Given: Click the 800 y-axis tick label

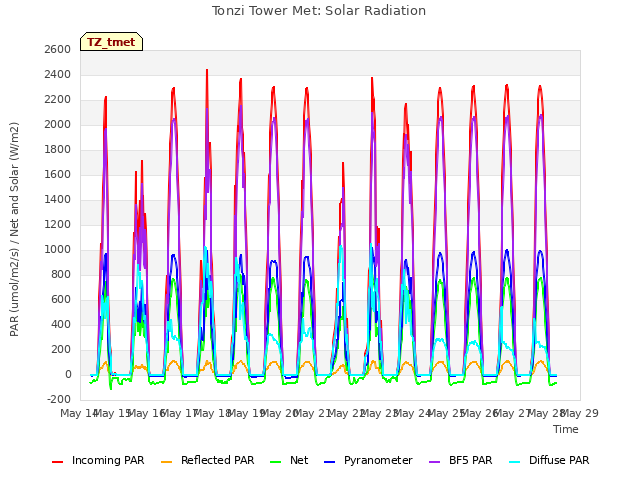Looking at the screenshot, I should [61, 275].
